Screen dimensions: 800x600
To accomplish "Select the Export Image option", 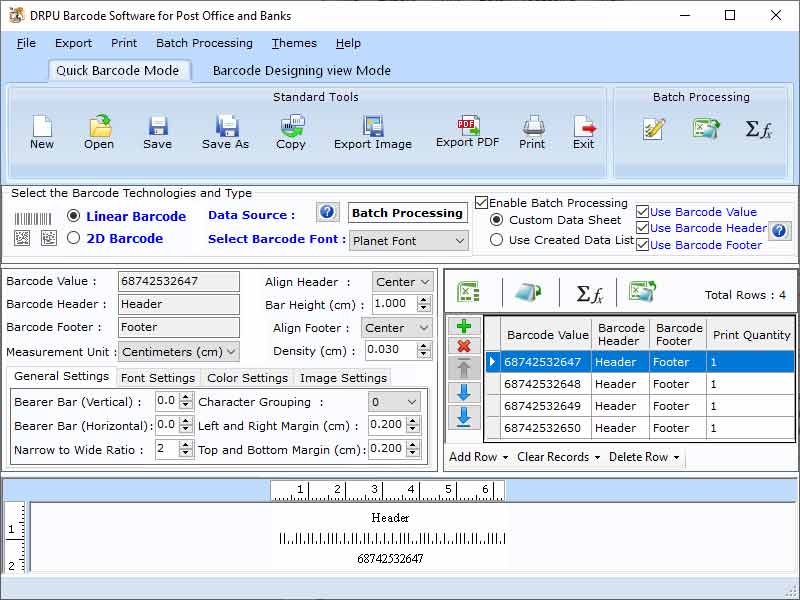I will [372, 130].
